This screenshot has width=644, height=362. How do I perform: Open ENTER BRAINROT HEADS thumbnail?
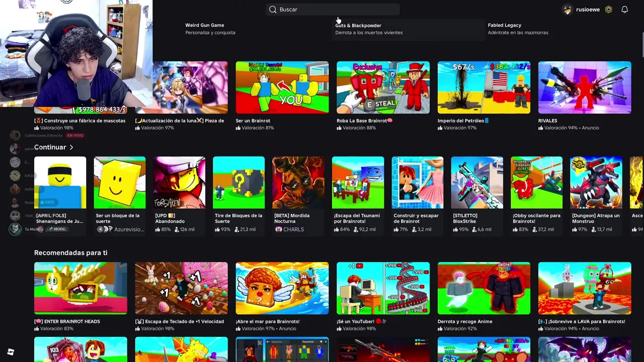tap(80, 288)
